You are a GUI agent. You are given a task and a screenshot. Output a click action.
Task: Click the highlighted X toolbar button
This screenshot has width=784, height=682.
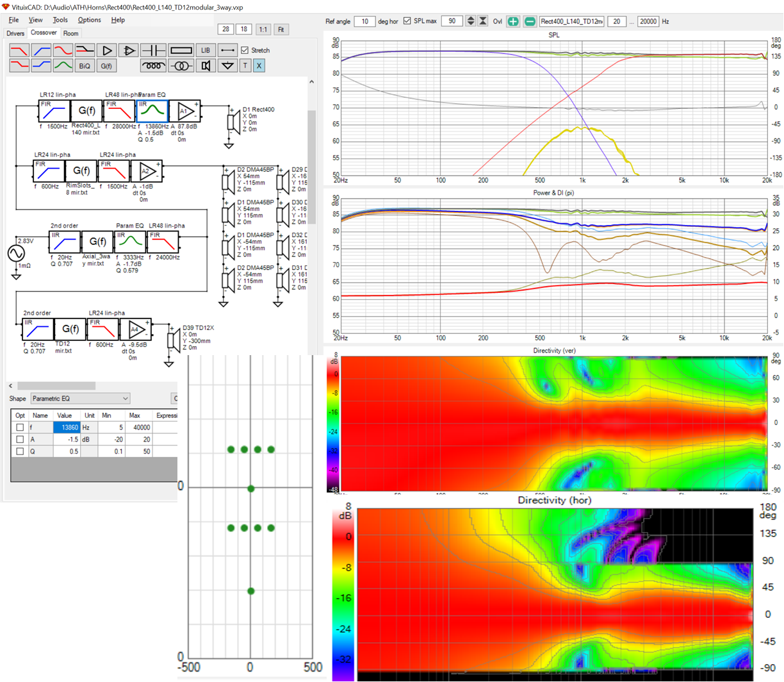pos(259,65)
